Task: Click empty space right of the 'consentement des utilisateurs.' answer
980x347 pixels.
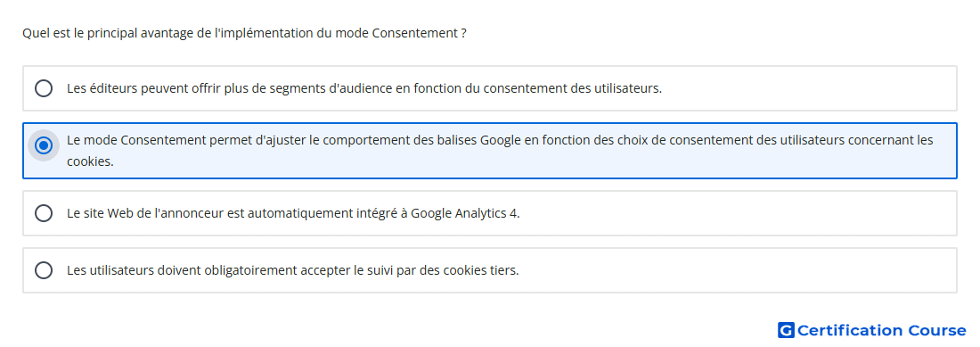Action: coord(809,88)
